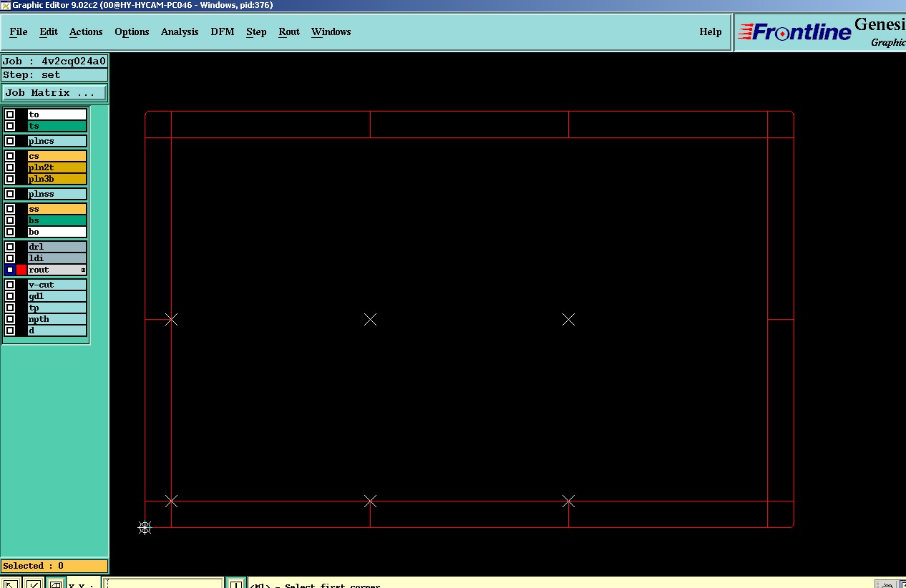Click the Frontline logo
This screenshot has height=588, width=906.
[795, 31]
